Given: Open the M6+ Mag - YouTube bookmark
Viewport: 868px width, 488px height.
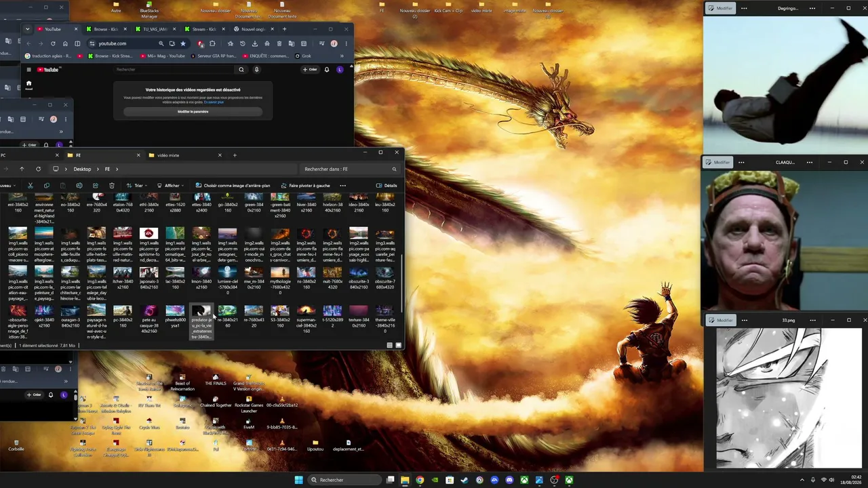Looking at the screenshot, I should (163, 56).
